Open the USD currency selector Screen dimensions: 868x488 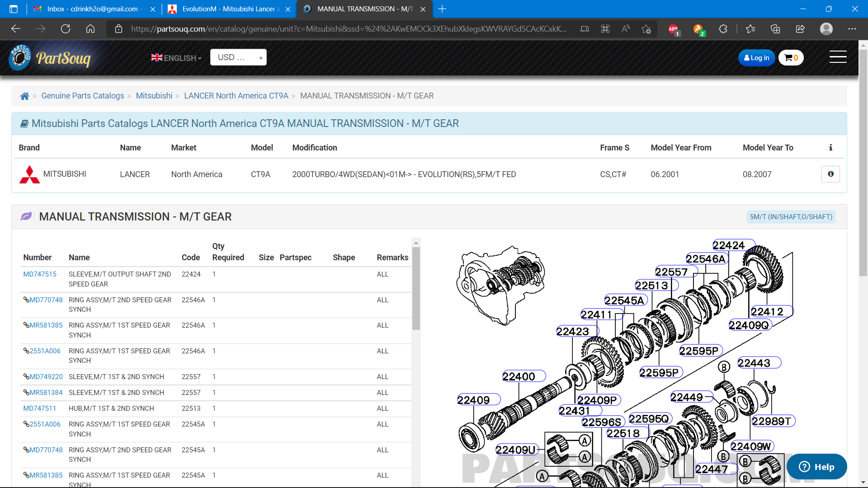[238, 57]
